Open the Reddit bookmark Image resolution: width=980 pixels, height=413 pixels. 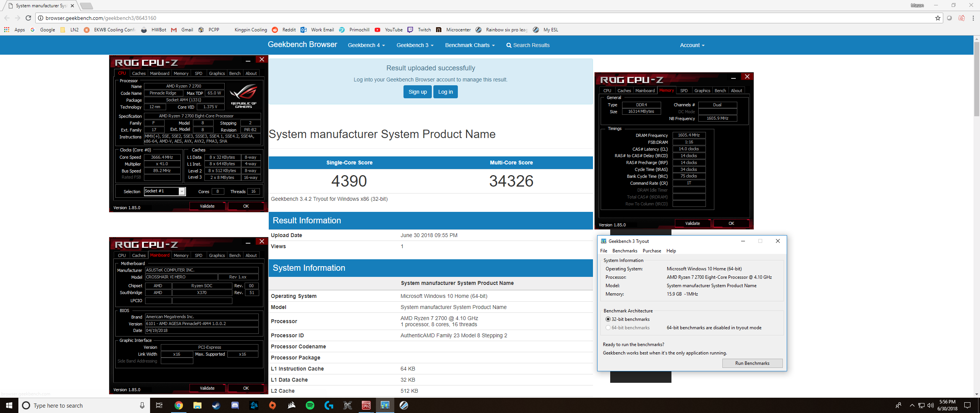click(284, 29)
